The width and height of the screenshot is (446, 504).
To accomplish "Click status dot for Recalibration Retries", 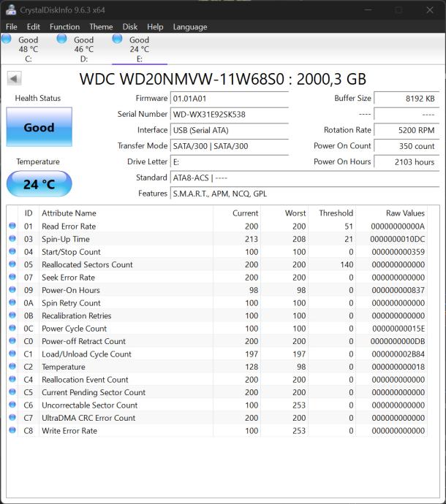I will (12, 315).
